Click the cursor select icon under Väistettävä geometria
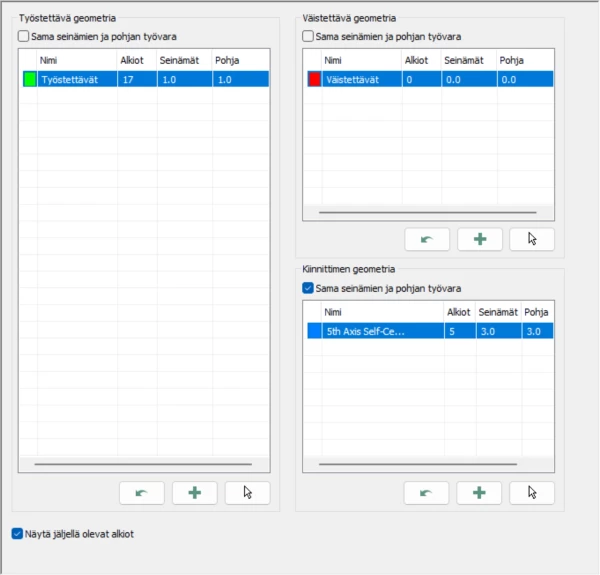The width and height of the screenshot is (600, 575). (x=532, y=239)
